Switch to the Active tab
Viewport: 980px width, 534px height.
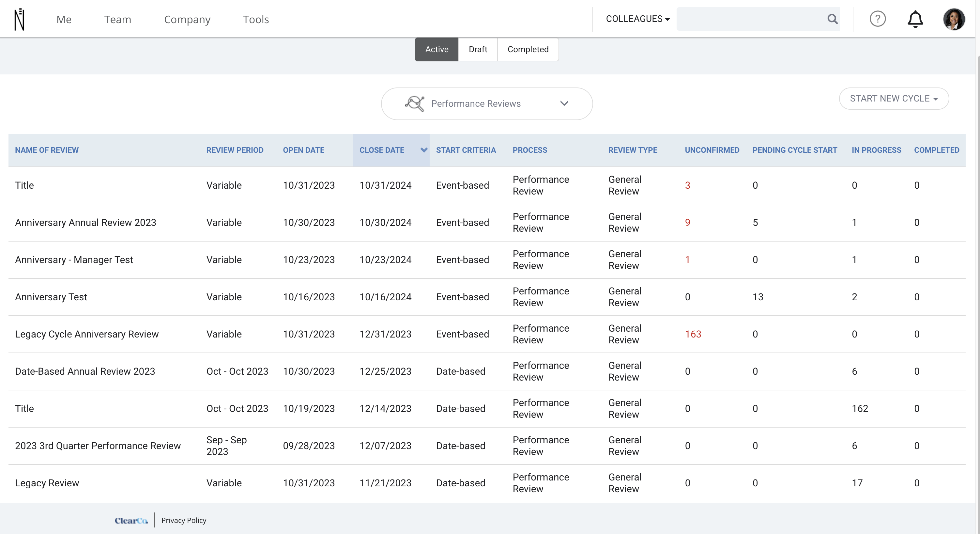436,50
